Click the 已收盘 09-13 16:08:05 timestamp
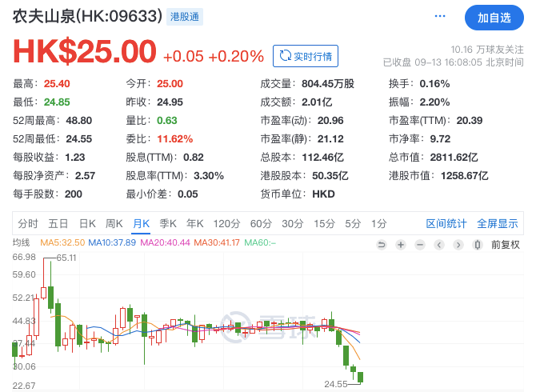 (x=454, y=62)
